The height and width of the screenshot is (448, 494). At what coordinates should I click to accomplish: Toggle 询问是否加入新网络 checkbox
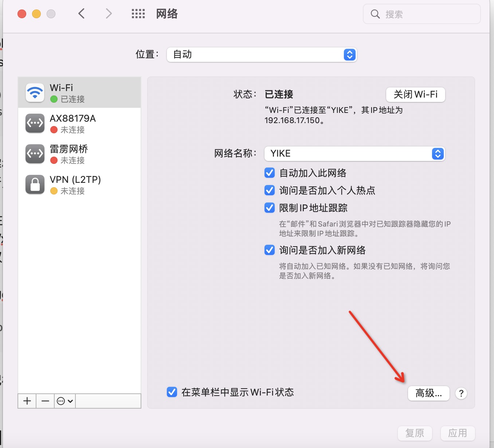(x=270, y=250)
